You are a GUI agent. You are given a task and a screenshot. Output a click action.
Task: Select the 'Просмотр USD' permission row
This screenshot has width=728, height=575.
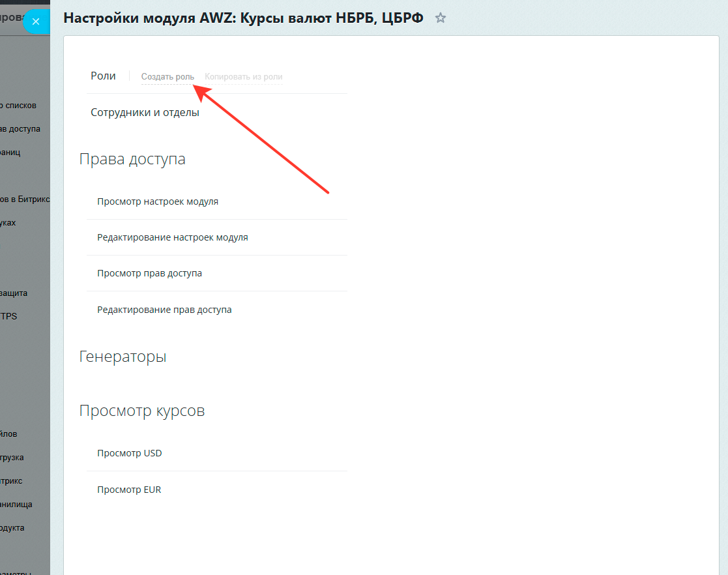pyautogui.click(x=129, y=453)
